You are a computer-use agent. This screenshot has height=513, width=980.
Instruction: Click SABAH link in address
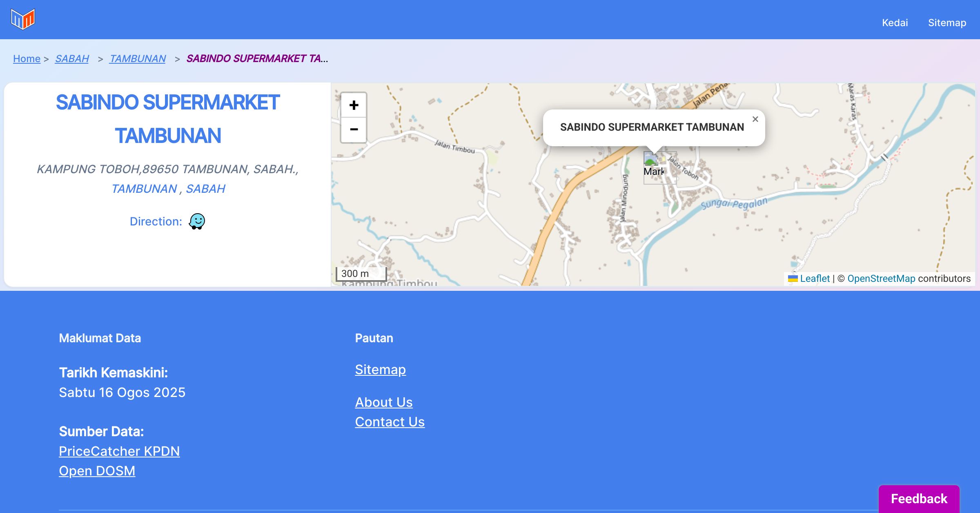pyautogui.click(x=205, y=189)
